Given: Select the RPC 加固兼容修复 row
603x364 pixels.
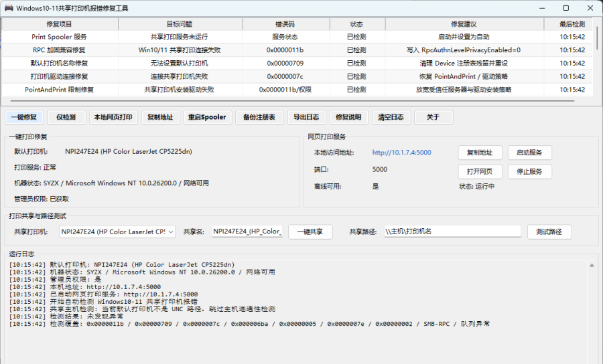Looking at the screenshot, I should point(297,50).
